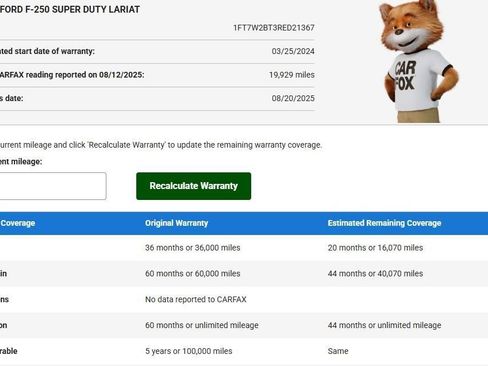This screenshot has width=488, height=366.
Task: Click the F-250 Super Duty Lariat title
Action: 70,9
